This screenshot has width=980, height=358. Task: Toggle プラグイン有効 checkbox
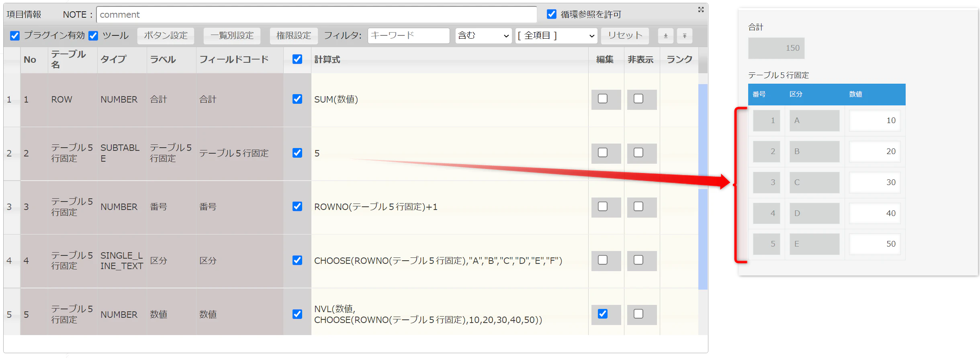tap(15, 36)
